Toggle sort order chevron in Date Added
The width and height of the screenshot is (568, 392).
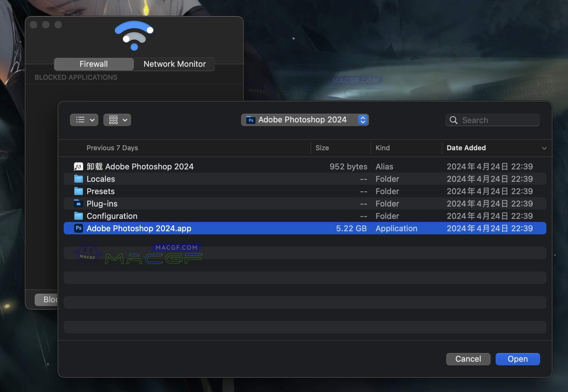pyautogui.click(x=544, y=148)
